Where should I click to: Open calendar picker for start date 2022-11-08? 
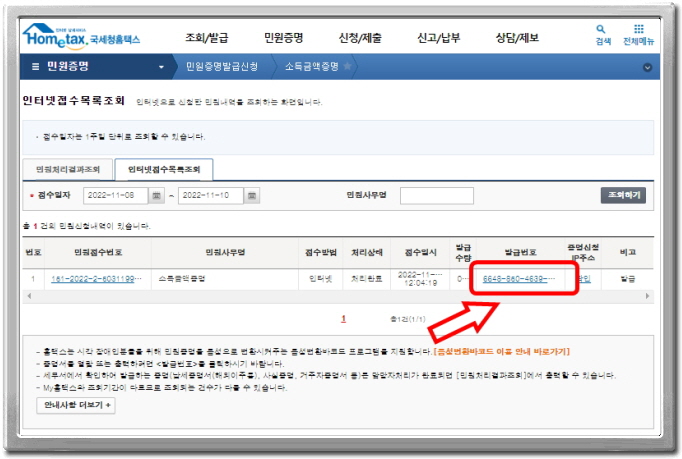pos(156,196)
